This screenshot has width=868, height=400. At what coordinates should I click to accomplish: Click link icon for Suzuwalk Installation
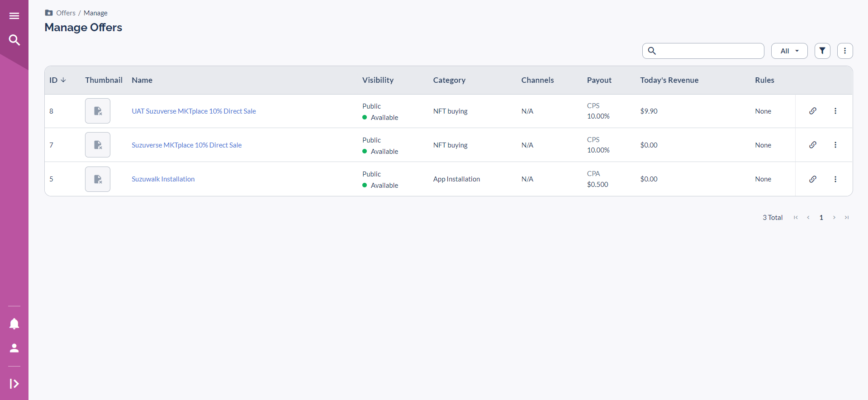(812, 179)
